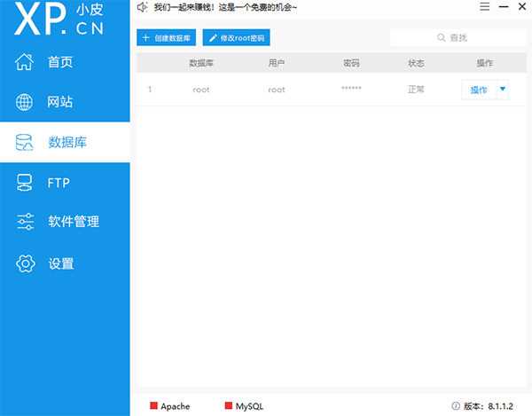This screenshot has height=416, width=532.
Task: Click the home icon for 首页
Action: (24, 62)
